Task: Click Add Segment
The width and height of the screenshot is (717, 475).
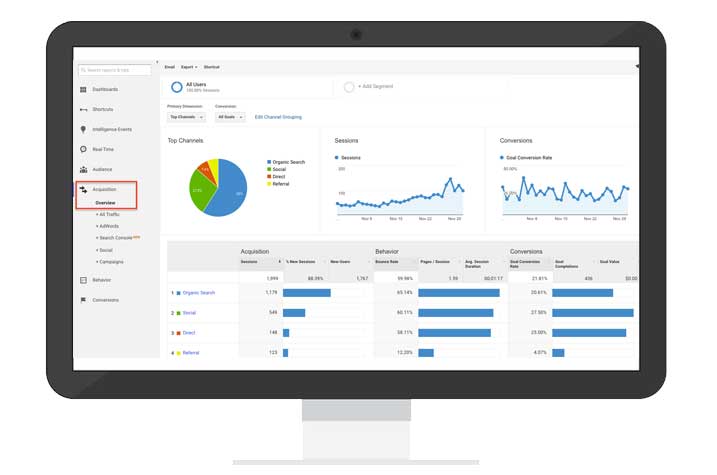Action: coord(375,86)
